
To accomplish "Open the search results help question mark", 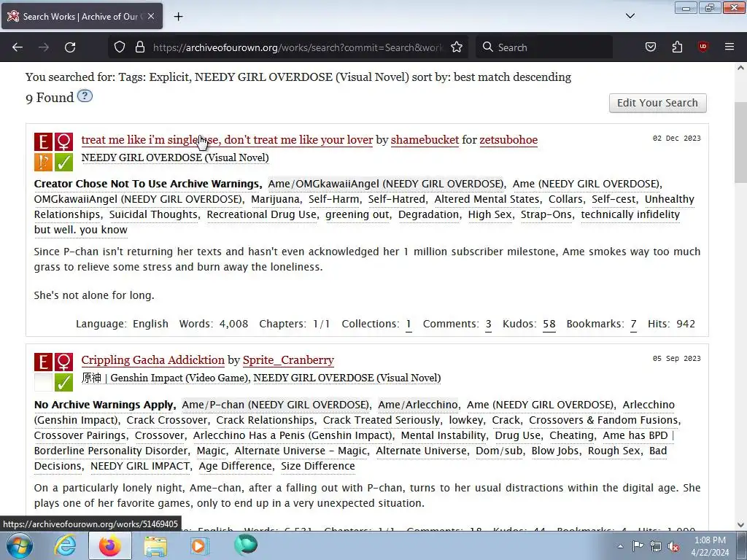I will (85, 96).
